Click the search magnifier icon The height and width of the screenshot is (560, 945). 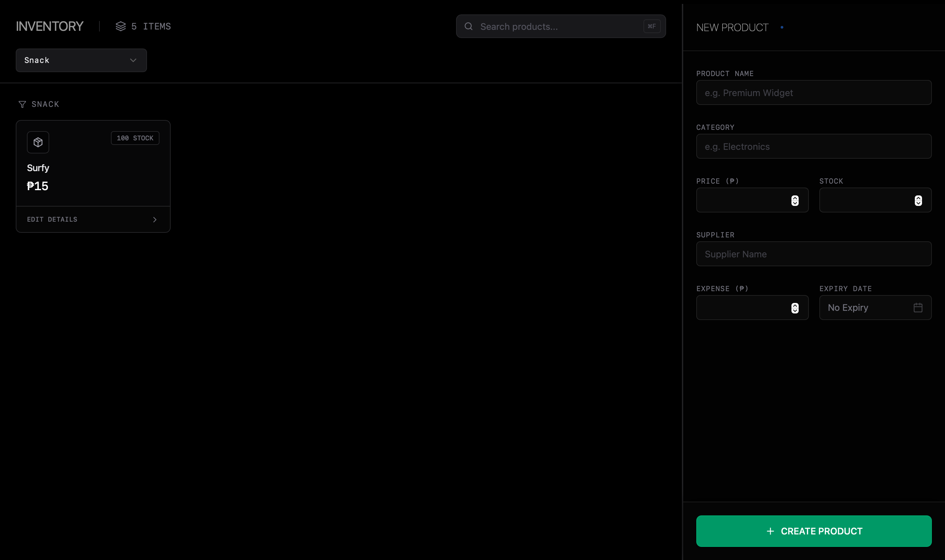(x=468, y=26)
